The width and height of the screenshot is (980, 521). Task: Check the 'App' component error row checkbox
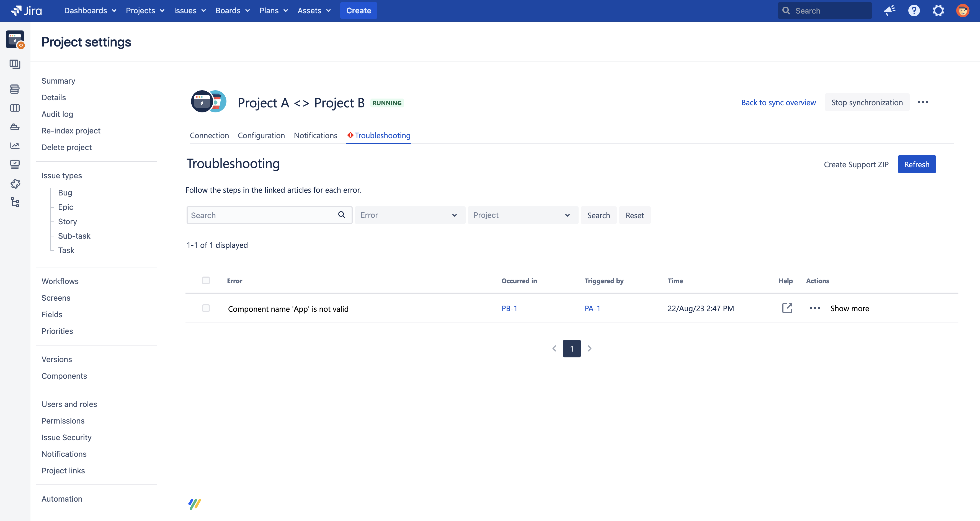click(x=206, y=308)
